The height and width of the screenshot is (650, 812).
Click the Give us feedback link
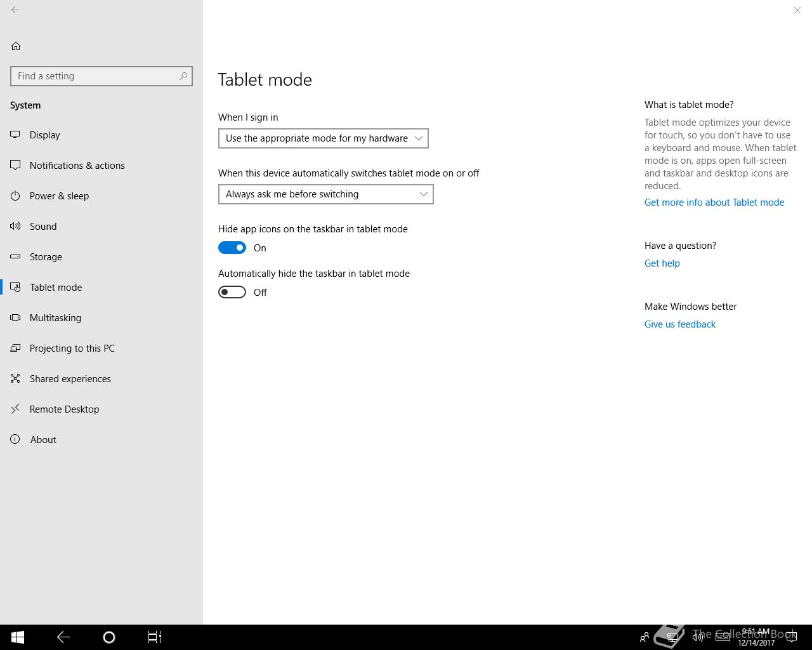tap(680, 324)
